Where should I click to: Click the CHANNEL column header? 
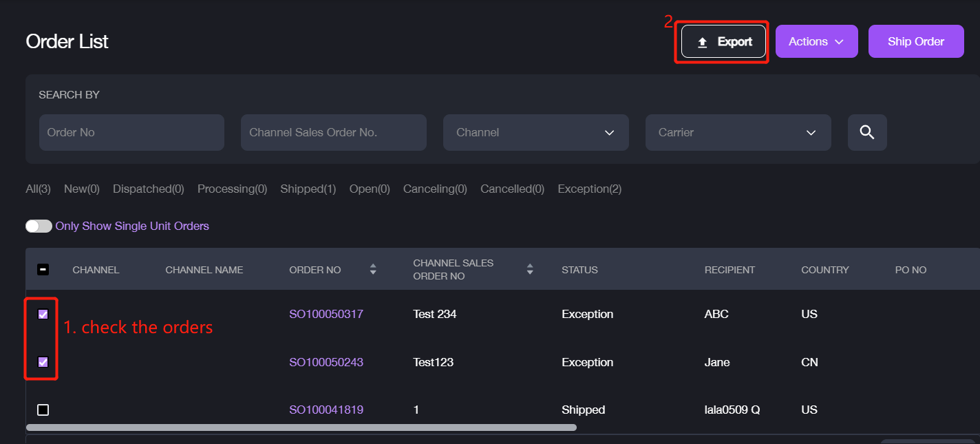click(96, 270)
